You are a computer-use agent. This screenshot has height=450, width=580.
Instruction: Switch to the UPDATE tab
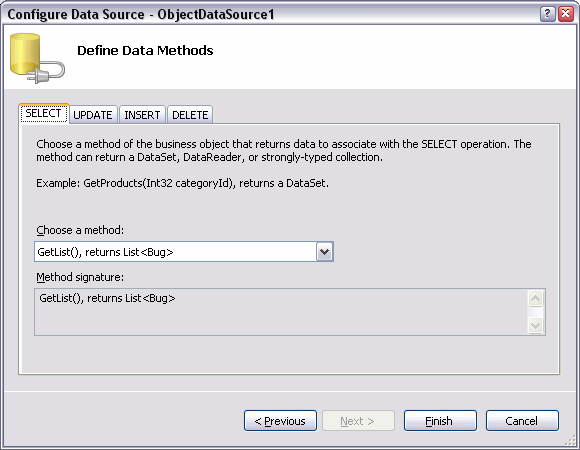pos(93,115)
